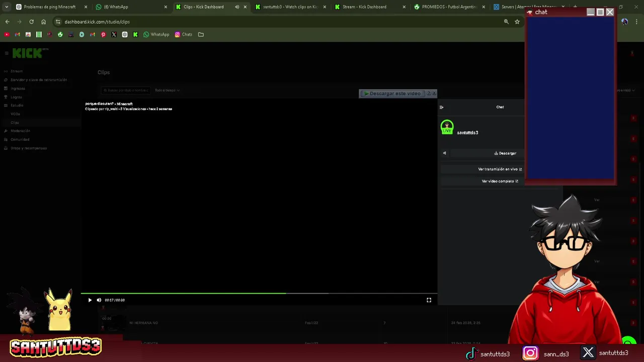Open the Chats Instagram bookmark

(183, 35)
